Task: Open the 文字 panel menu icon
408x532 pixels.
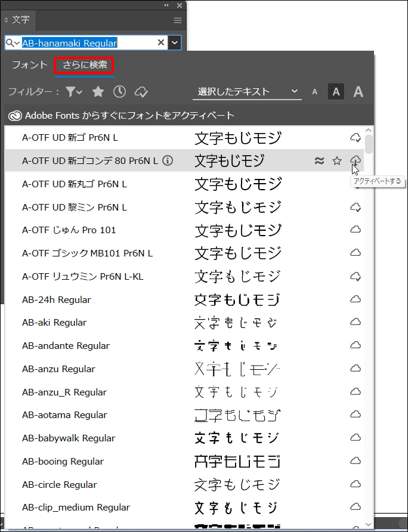Action: click(x=177, y=20)
